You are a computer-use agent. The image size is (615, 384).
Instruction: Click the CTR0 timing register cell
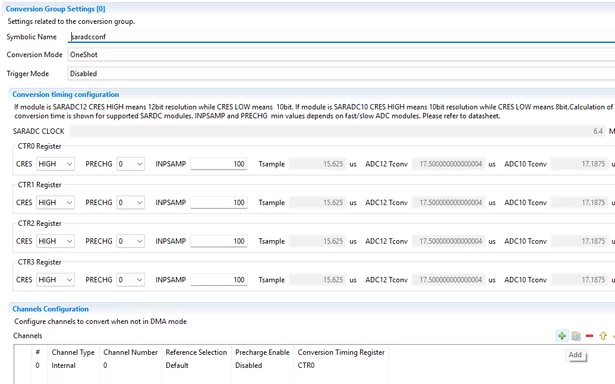tap(306, 365)
